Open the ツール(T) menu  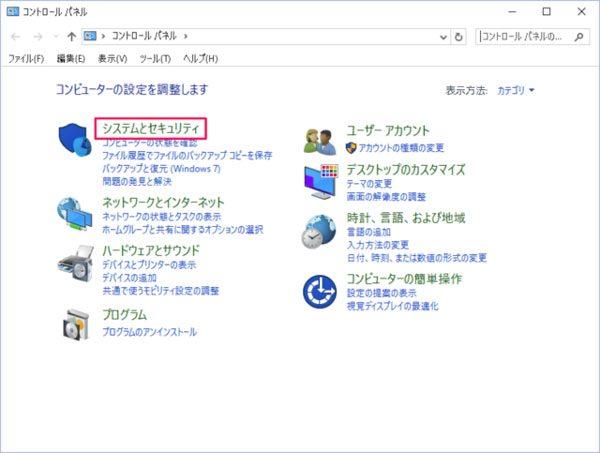(155, 59)
